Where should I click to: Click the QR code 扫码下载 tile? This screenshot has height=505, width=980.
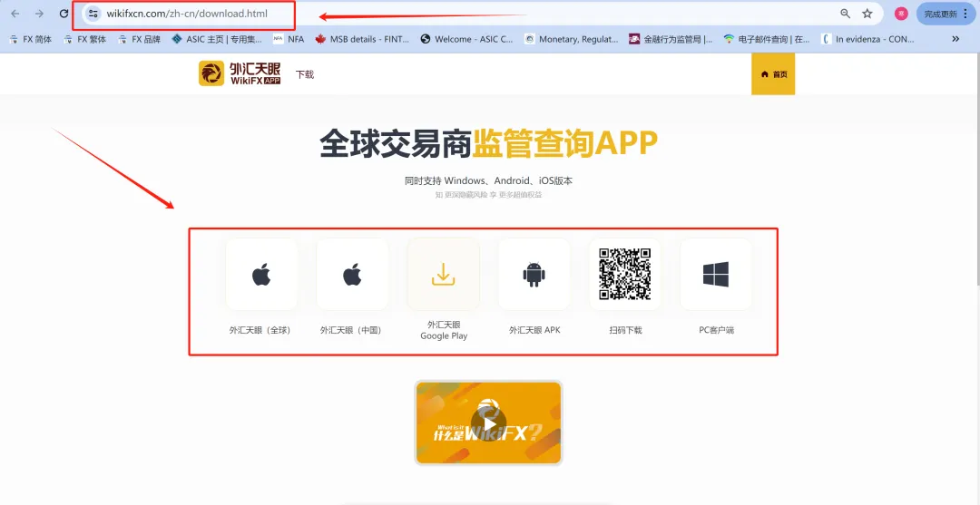click(625, 274)
